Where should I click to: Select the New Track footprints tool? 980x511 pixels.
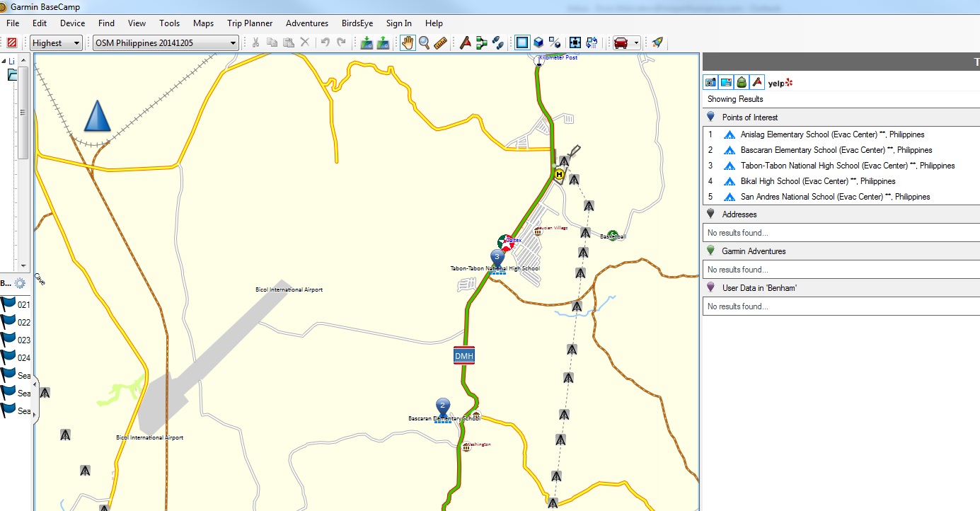[498, 43]
